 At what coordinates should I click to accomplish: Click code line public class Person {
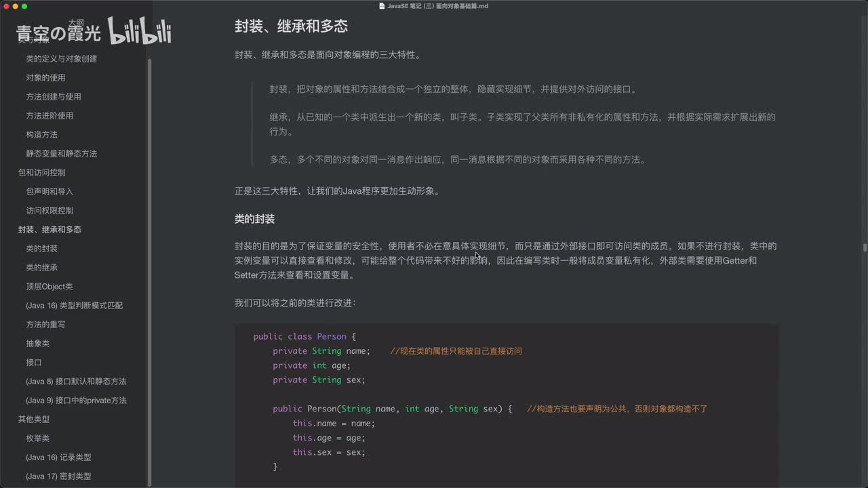[x=304, y=337]
